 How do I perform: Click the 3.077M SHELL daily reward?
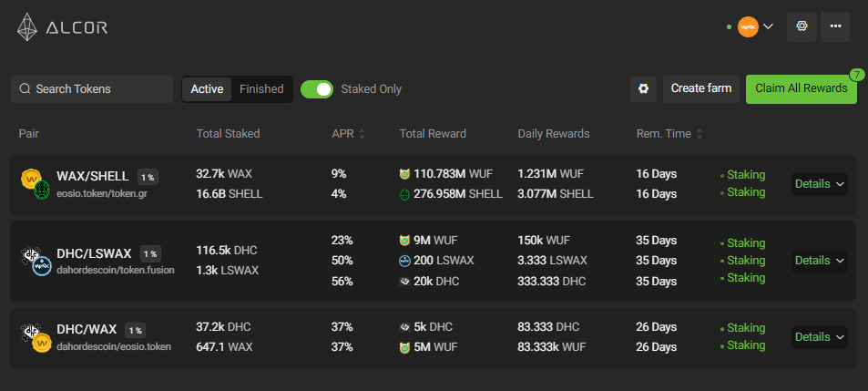(556, 194)
